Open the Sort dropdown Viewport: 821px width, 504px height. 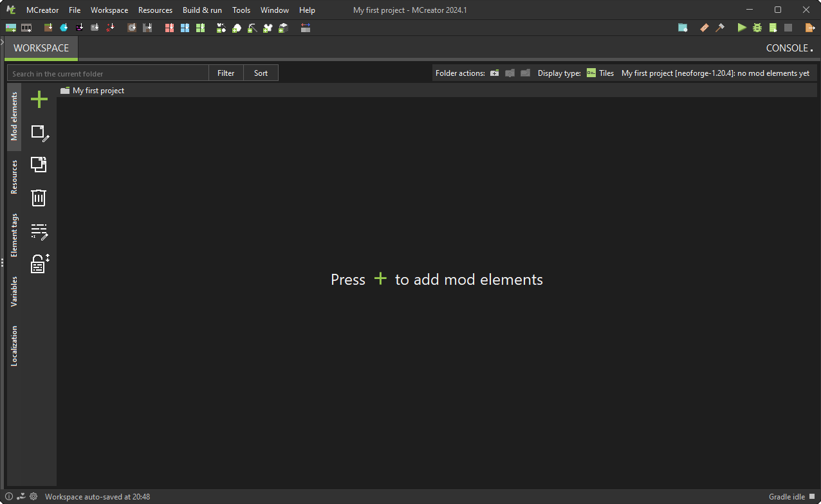(x=261, y=73)
